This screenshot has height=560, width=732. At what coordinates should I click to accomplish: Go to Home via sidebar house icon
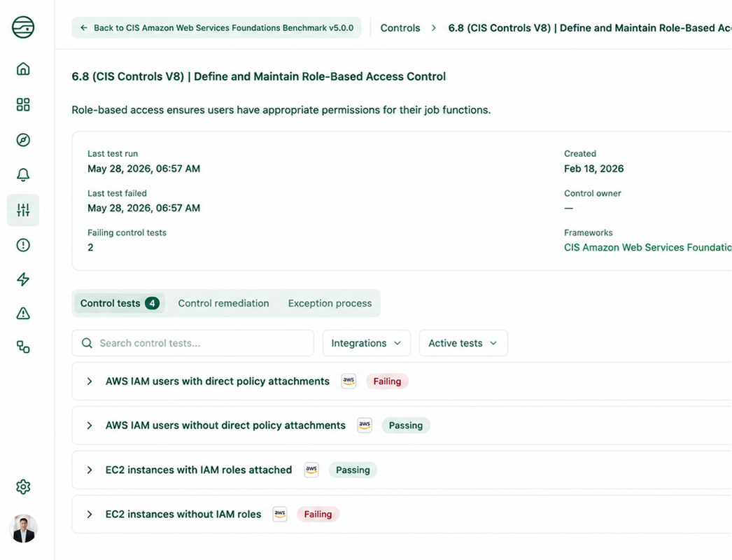coord(23,69)
